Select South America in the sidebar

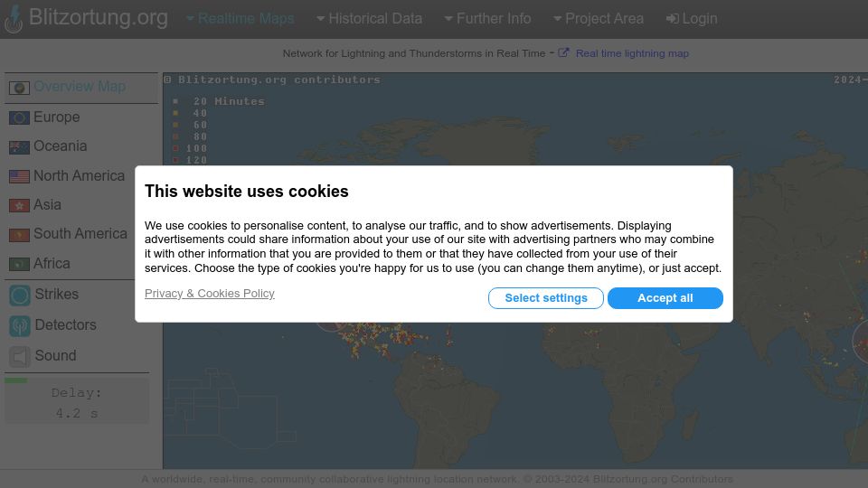pyautogui.click(x=80, y=234)
